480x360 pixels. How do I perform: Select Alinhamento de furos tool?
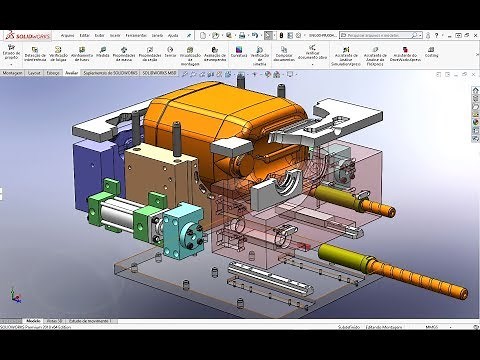[82, 54]
